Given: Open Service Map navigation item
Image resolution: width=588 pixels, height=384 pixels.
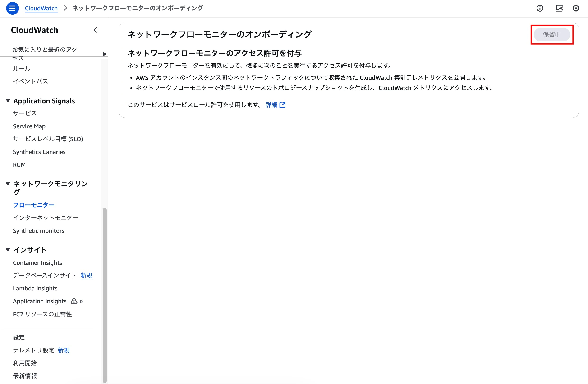Looking at the screenshot, I should pyautogui.click(x=29, y=126).
